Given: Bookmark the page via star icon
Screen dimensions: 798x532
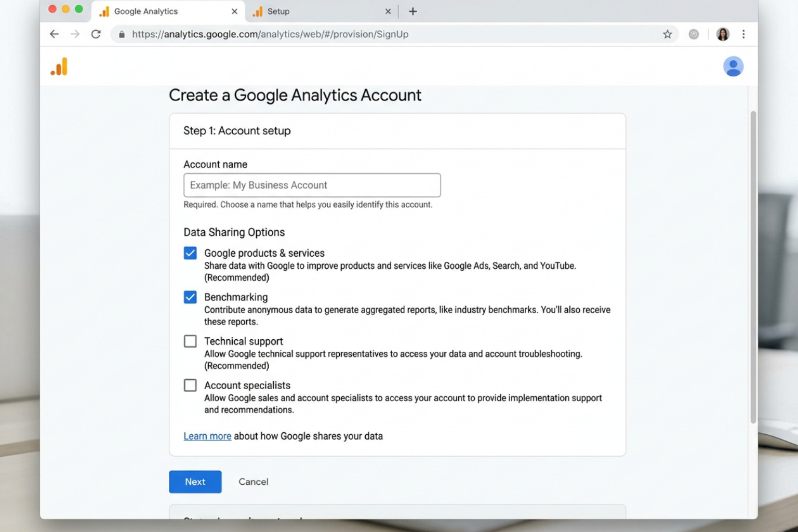Looking at the screenshot, I should pyautogui.click(x=667, y=34).
